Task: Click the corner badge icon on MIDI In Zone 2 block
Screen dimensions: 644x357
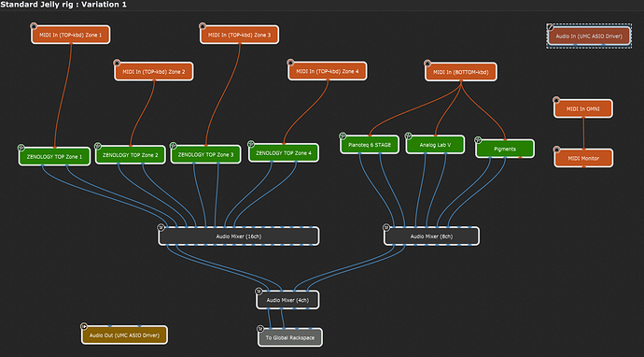Action: point(117,64)
